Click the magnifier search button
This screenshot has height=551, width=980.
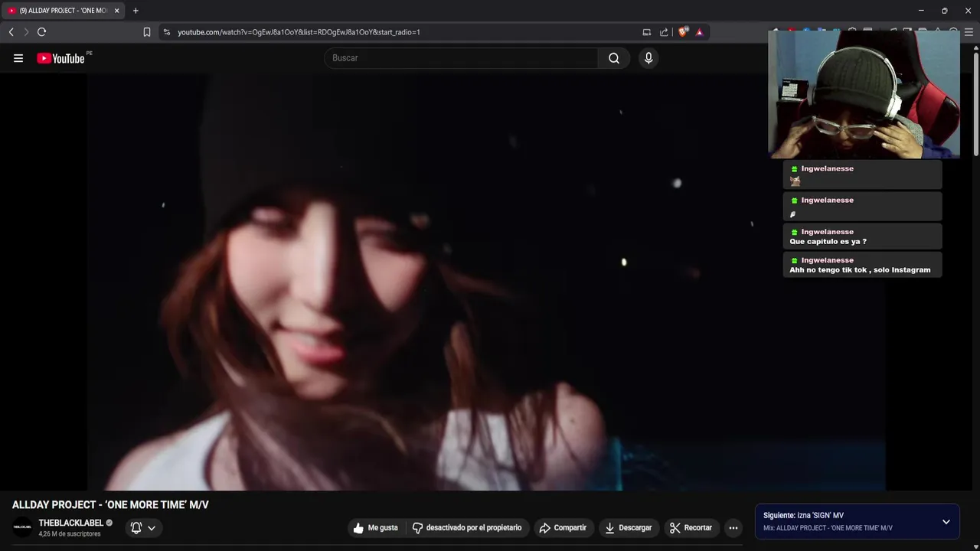point(614,58)
